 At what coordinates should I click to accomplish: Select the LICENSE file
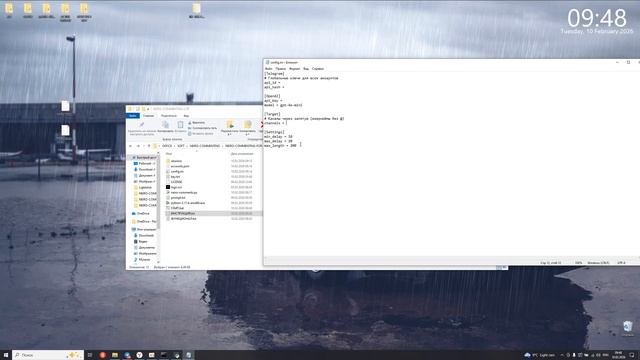click(176, 182)
